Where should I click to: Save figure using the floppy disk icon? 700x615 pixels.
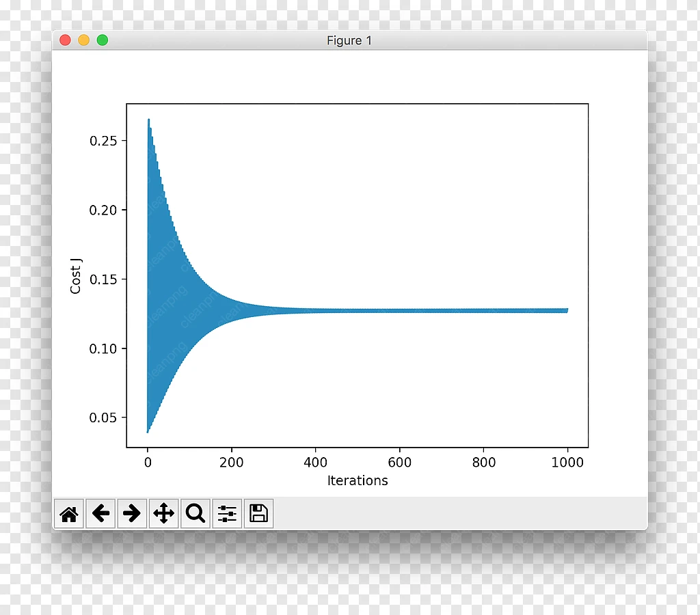pos(258,513)
